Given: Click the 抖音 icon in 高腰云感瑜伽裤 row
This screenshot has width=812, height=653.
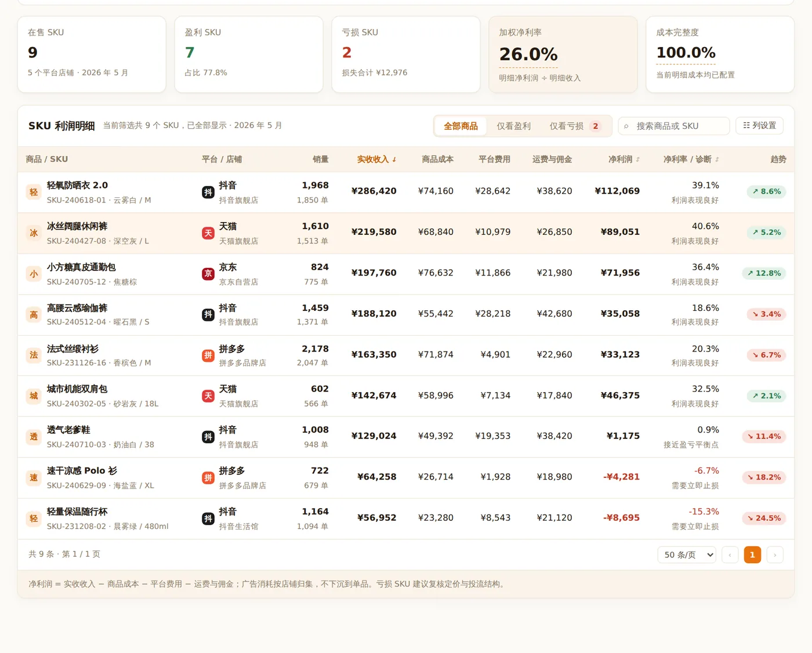Looking at the screenshot, I should (208, 314).
